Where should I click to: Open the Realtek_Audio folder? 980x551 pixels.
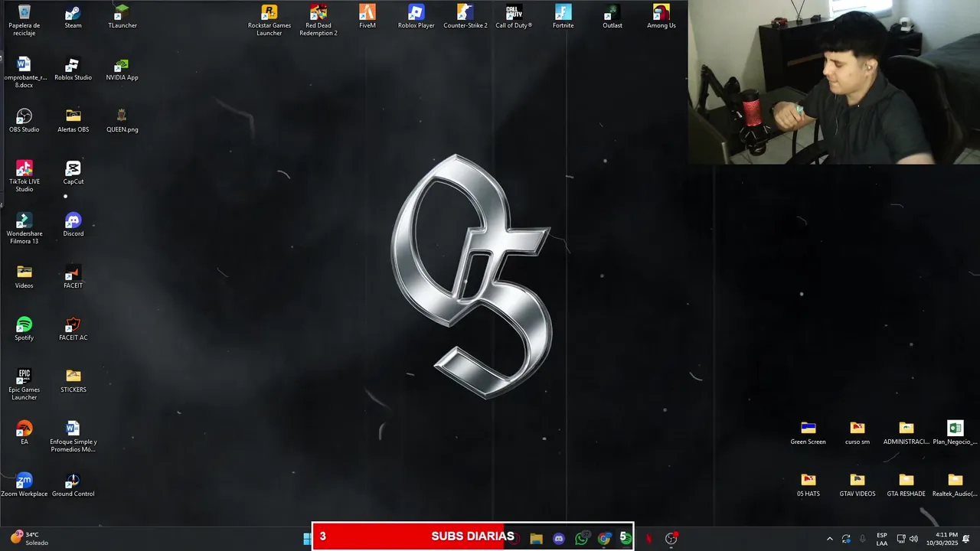point(955,485)
